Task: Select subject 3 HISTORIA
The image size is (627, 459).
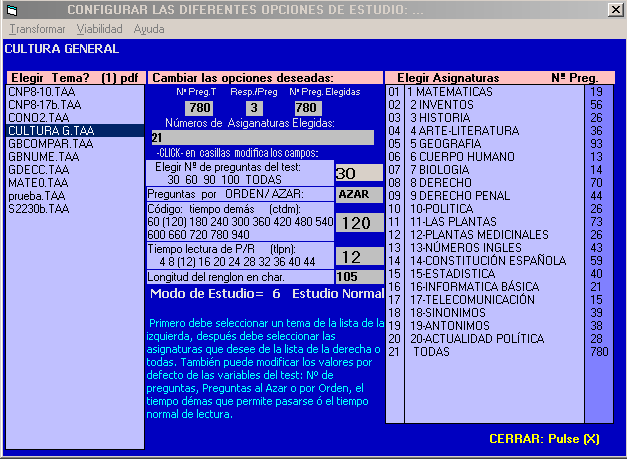Action: pos(494,118)
